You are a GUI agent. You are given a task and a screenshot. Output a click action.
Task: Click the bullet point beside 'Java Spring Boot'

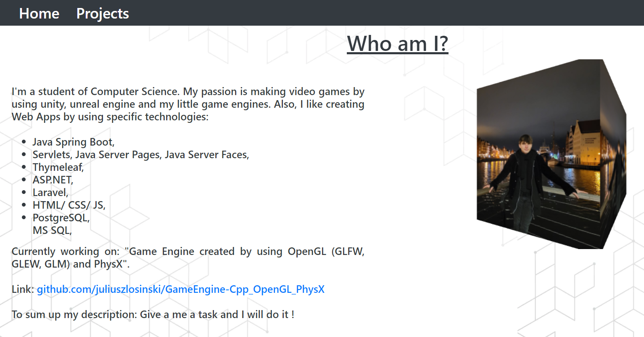(25, 141)
